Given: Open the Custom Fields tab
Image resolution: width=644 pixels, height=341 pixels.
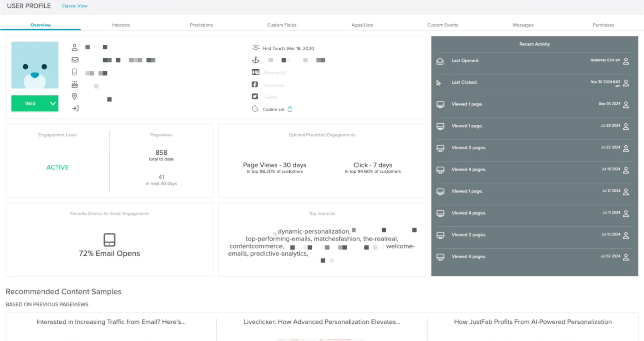Looking at the screenshot, I should point(282,25).
